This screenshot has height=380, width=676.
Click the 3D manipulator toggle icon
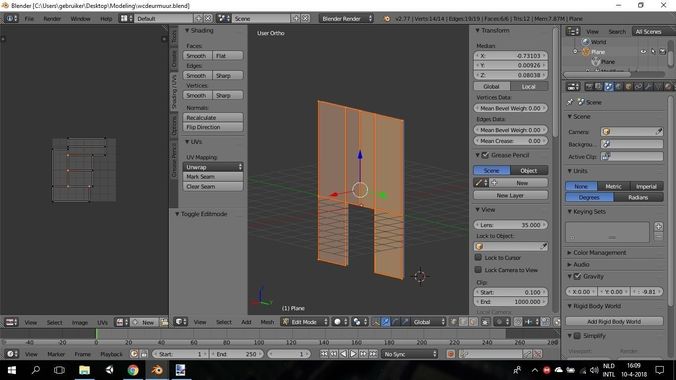(x=376, y=322)
